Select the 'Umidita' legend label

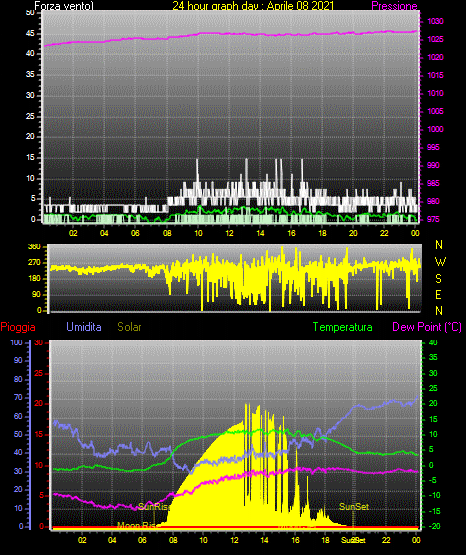(x=84, y=327)
